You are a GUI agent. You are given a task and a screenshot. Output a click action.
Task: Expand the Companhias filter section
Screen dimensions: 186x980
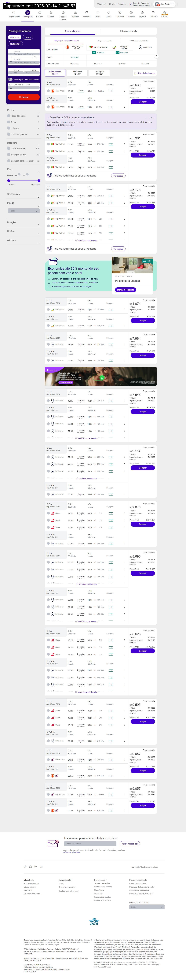pos(38,197)
